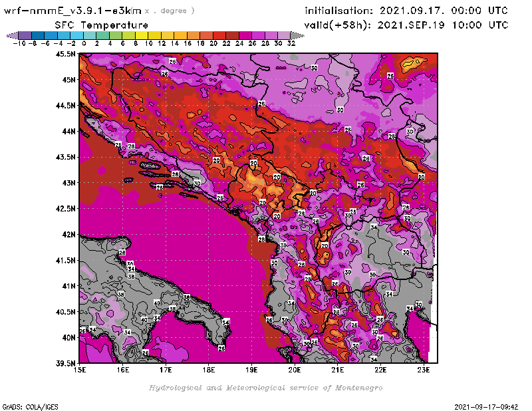This screenshot has width=532, height=411.
Task: Click the '16' tick label under the legend
Action: tap(188, 44)
